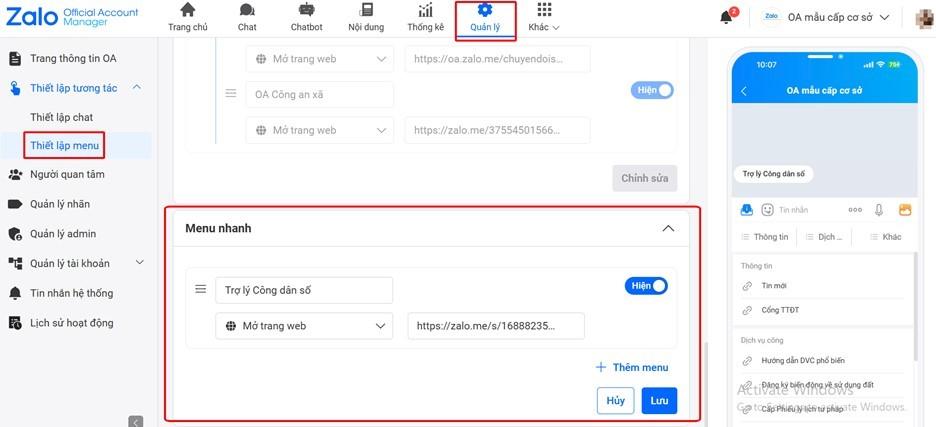Select Thiết lập menu in the sidebar

click(x=64, y=145)
